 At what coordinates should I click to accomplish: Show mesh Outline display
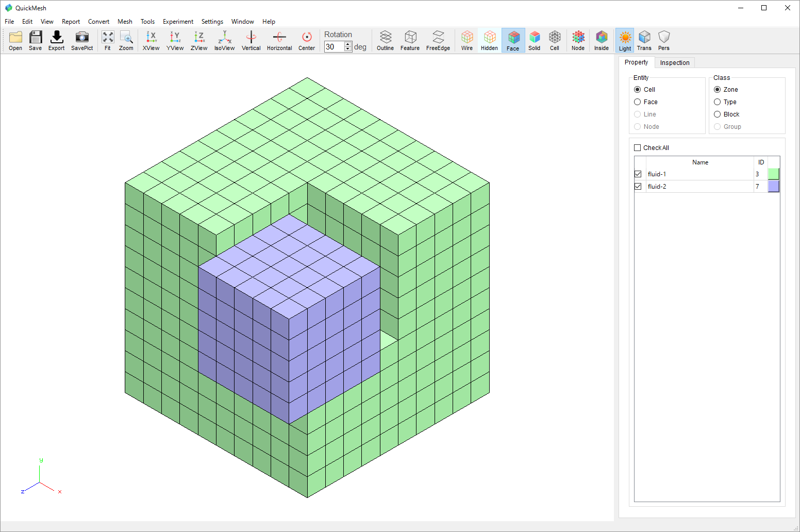click(386, 40)
